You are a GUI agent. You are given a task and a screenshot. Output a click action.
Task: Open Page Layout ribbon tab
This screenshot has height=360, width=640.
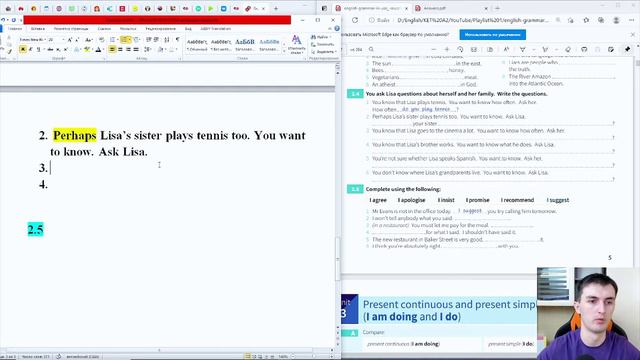click(x=71, y=29)
